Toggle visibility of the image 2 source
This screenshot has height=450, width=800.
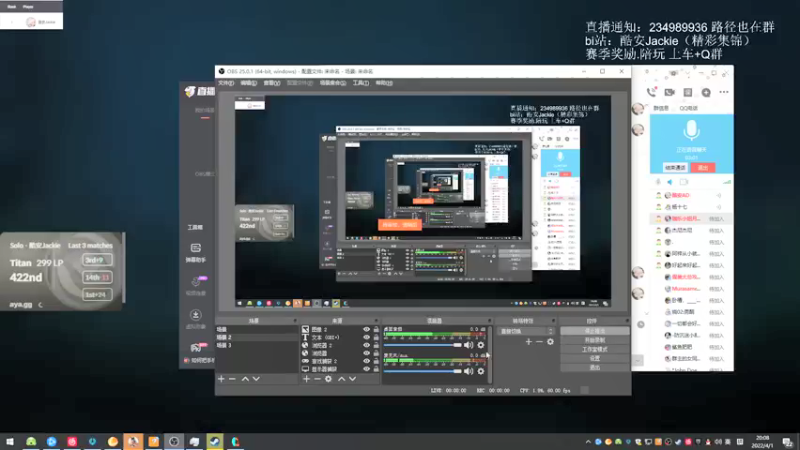(x=366, y=330)
